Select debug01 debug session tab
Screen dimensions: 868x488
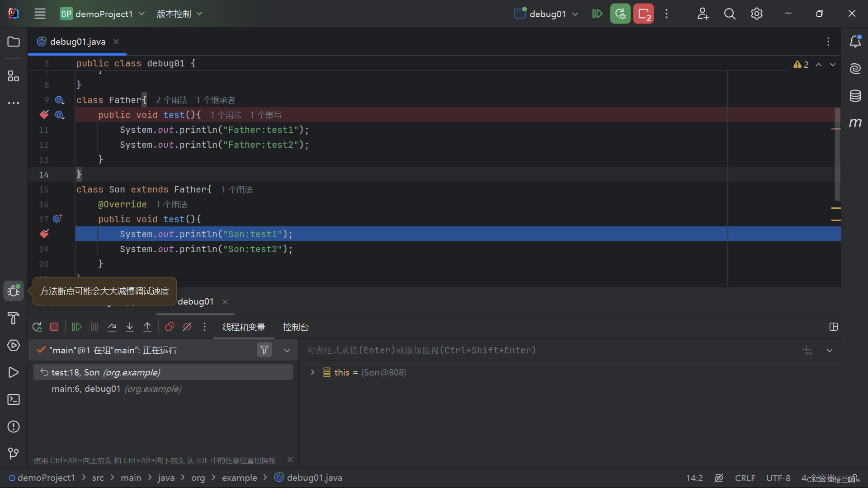tap(195, 301)
